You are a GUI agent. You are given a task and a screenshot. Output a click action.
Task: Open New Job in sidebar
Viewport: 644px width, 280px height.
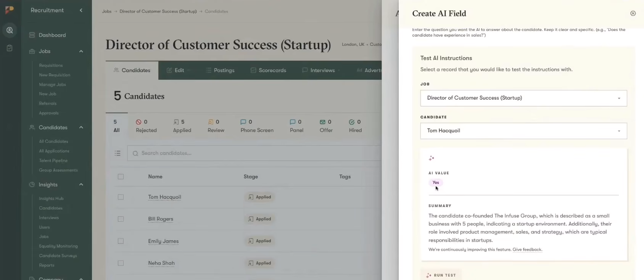pyautogui.click(x=47, y=94)
